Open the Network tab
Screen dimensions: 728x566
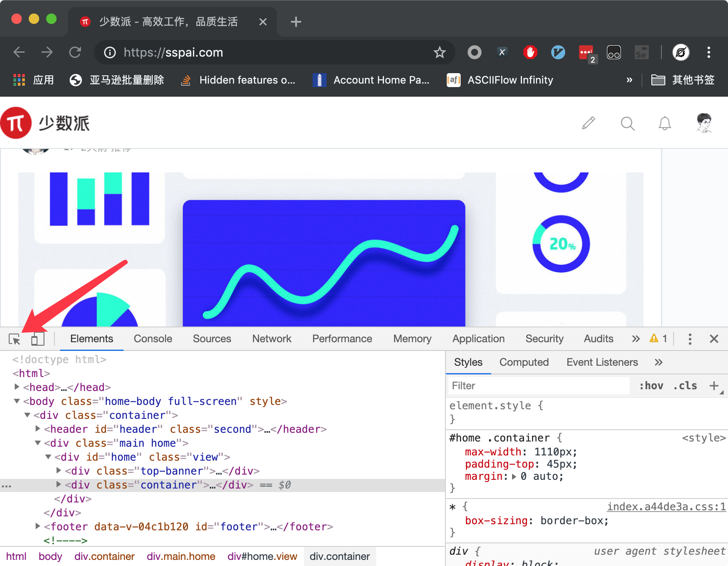272,339
